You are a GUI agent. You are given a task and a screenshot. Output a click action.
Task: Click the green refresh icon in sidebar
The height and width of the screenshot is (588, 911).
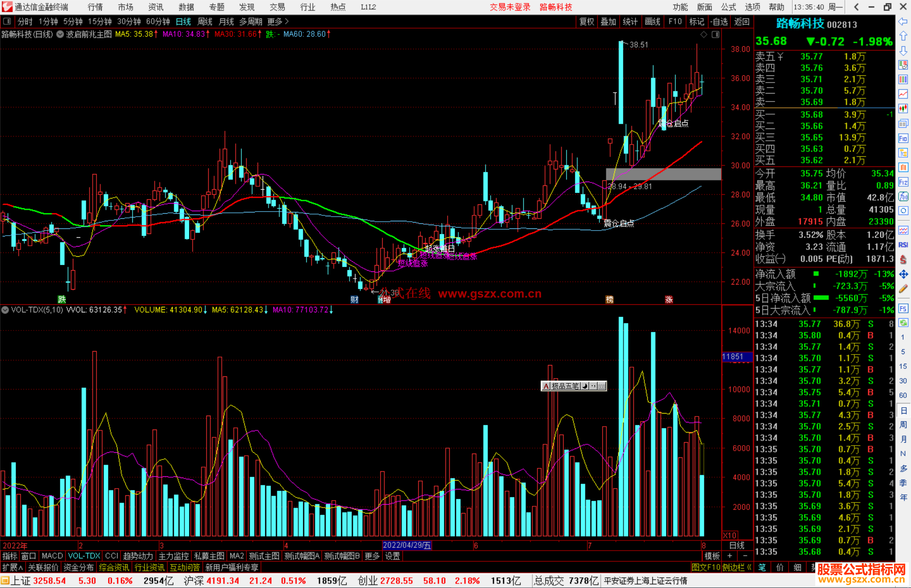(x=903, y=323)
